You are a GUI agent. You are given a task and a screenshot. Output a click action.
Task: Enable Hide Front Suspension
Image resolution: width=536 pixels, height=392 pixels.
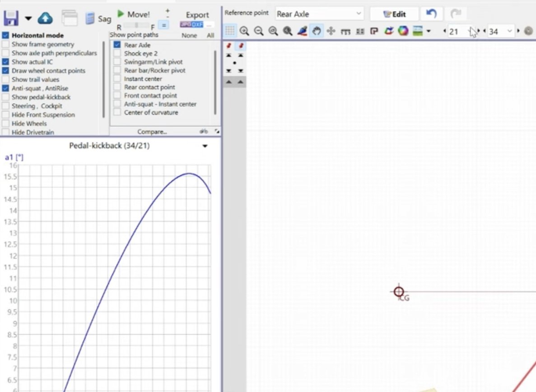[5, 115]
